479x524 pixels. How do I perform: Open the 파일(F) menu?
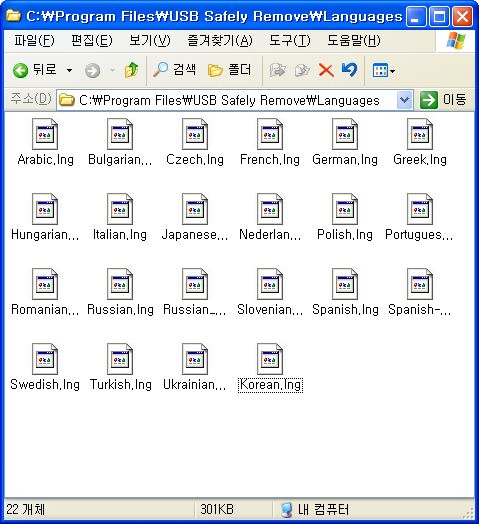point(34,40)
